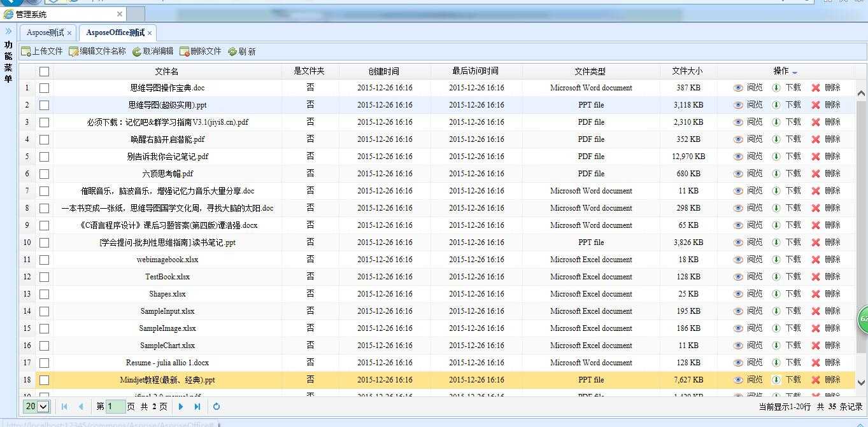Go to first page pagination button
Screen dimensions: 868x427
64,407
